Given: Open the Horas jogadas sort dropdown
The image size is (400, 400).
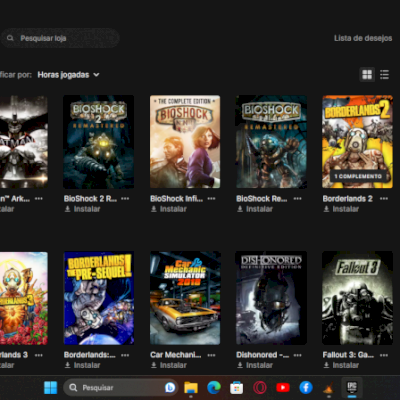Looking at the screenshot, I should click(x=68, y=75).
